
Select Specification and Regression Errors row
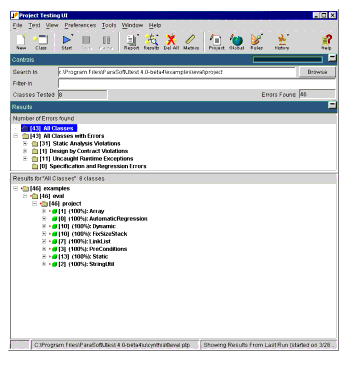[89, 166]
